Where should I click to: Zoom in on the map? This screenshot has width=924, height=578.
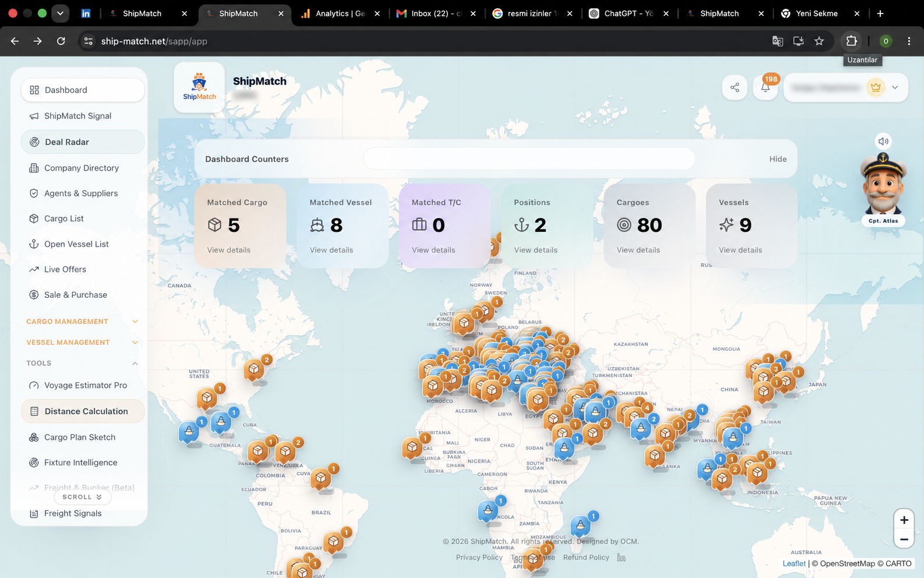904,520
